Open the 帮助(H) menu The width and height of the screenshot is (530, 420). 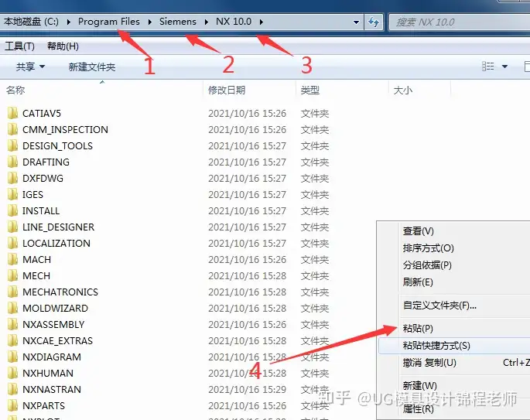pos(63,46)
